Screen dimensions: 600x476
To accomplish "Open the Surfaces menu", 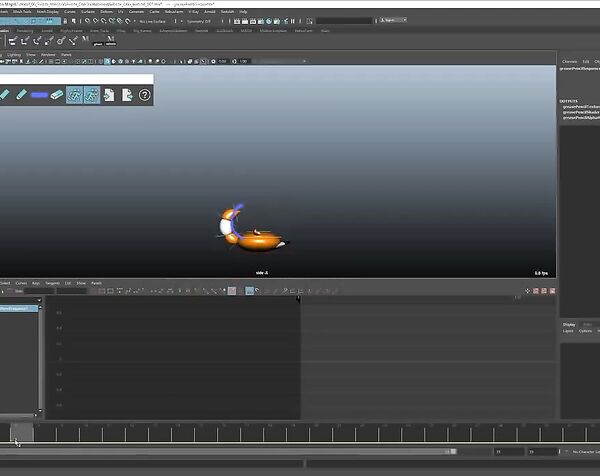I will click(88, 12).
